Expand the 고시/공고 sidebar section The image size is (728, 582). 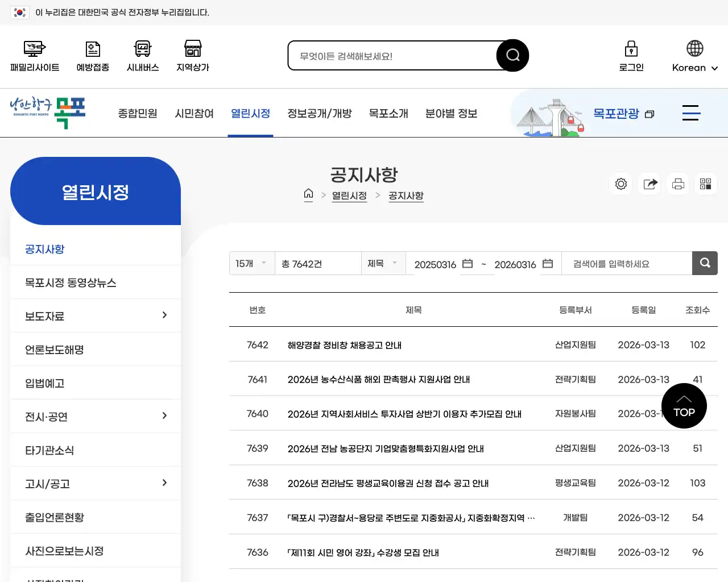pos(164,483)
